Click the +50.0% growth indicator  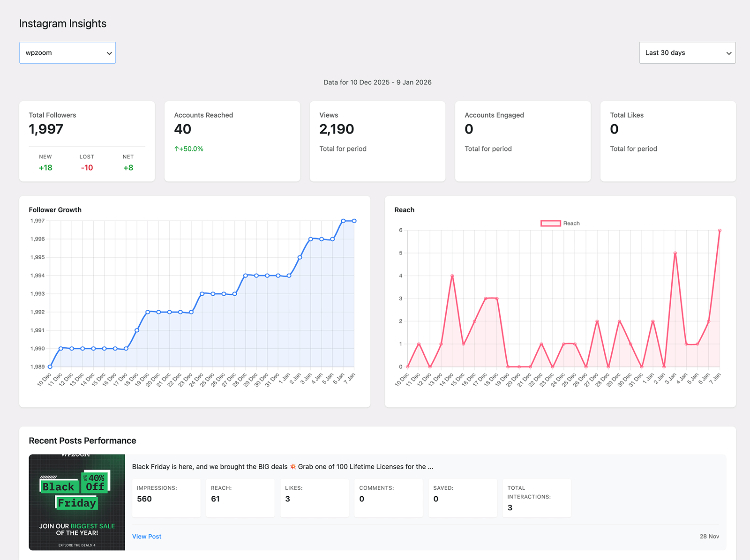point(188,149)
